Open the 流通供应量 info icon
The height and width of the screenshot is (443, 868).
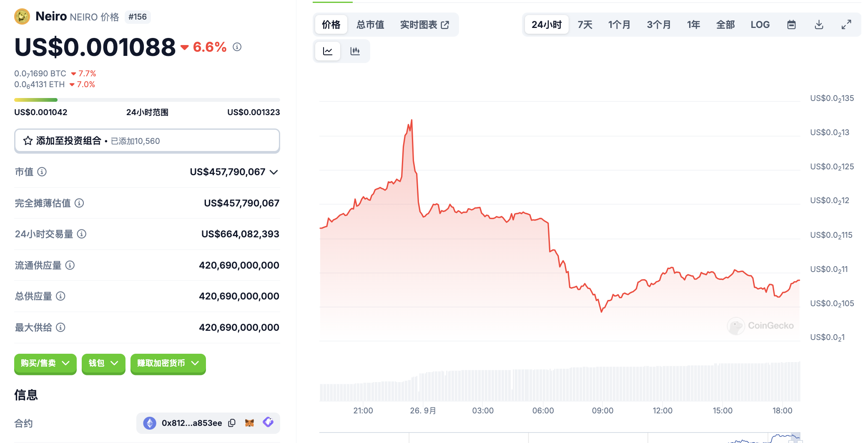tap(70, 265)
